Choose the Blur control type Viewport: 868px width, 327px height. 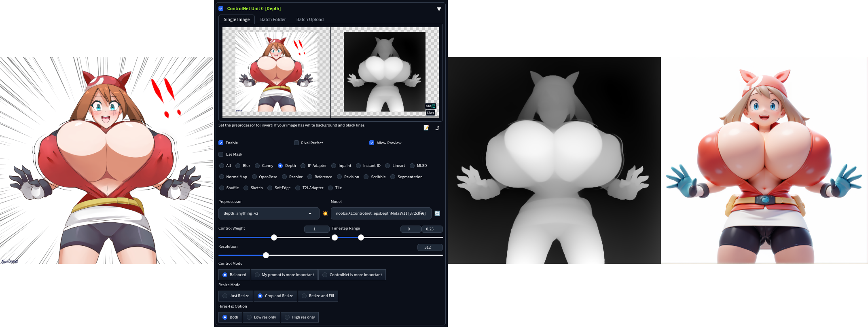pos(238,166)
